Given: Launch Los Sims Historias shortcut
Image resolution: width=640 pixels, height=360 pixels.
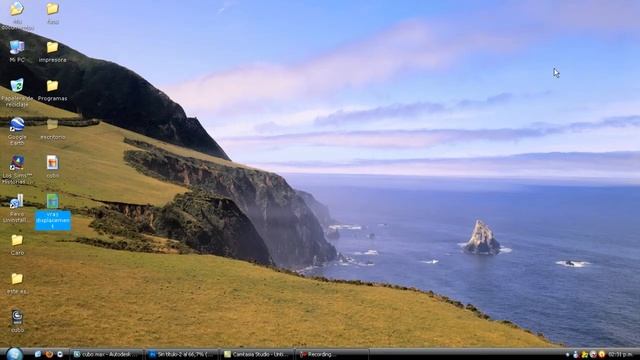Looking at the screenshot, I should point(17,169).
